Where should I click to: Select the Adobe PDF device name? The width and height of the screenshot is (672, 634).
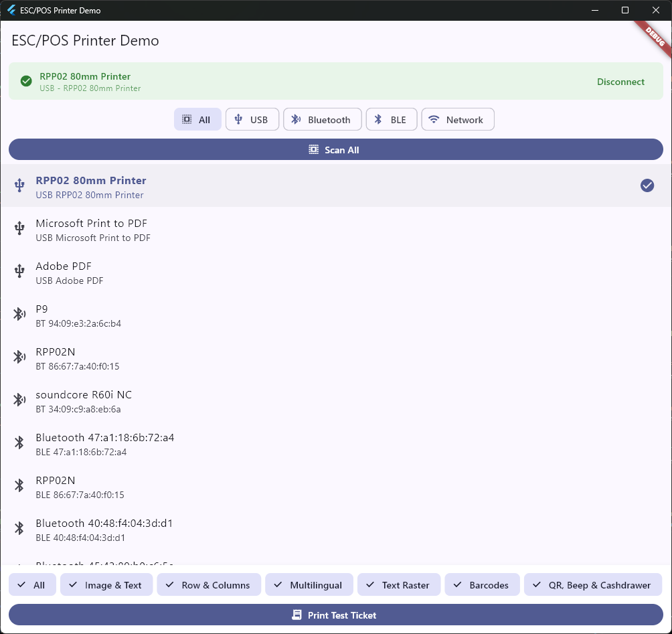pos(64,266)
